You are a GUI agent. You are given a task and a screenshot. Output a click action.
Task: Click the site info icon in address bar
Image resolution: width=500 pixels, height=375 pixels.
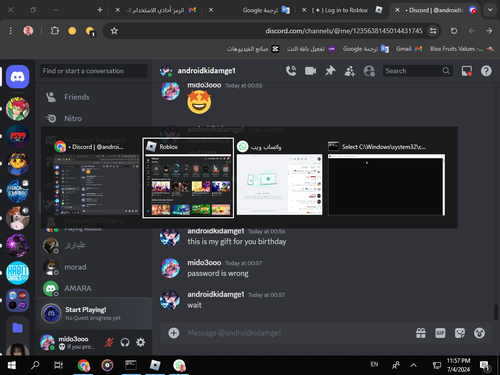tap(433, 31)
